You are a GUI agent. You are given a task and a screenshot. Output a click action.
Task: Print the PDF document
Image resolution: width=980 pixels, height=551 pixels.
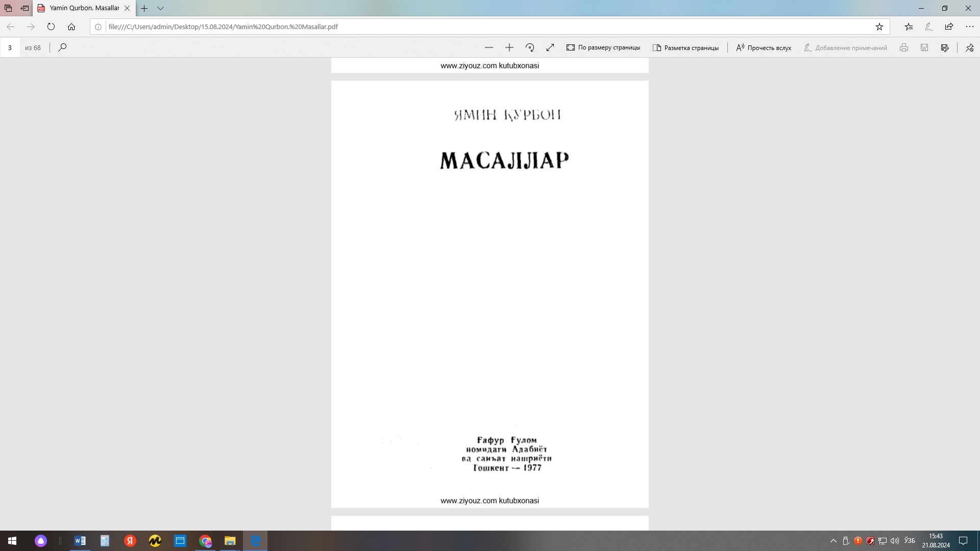(903, 47)
